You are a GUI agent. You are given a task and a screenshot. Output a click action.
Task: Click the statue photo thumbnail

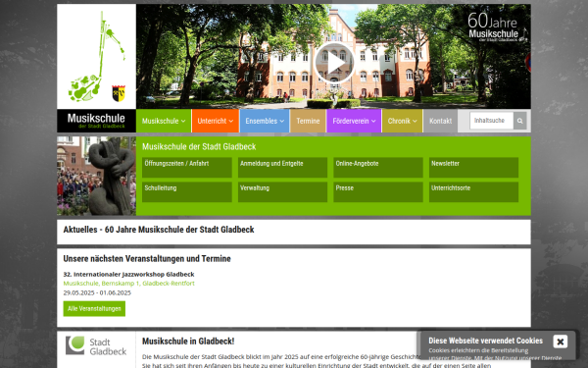[96, 176]
